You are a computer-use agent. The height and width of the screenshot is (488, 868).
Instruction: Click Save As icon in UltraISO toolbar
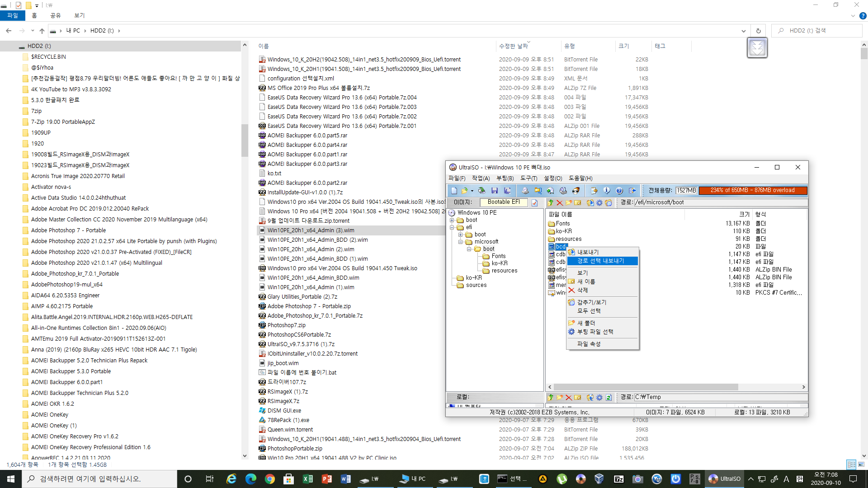(x=507, y=191)
